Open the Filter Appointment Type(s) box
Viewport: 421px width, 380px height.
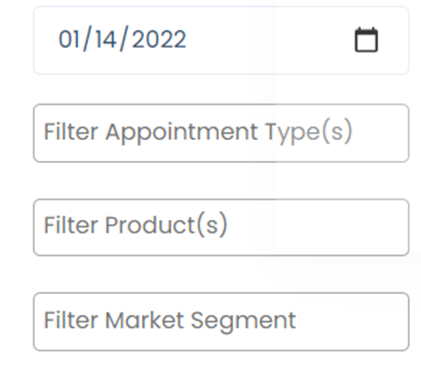click(221, 133)
